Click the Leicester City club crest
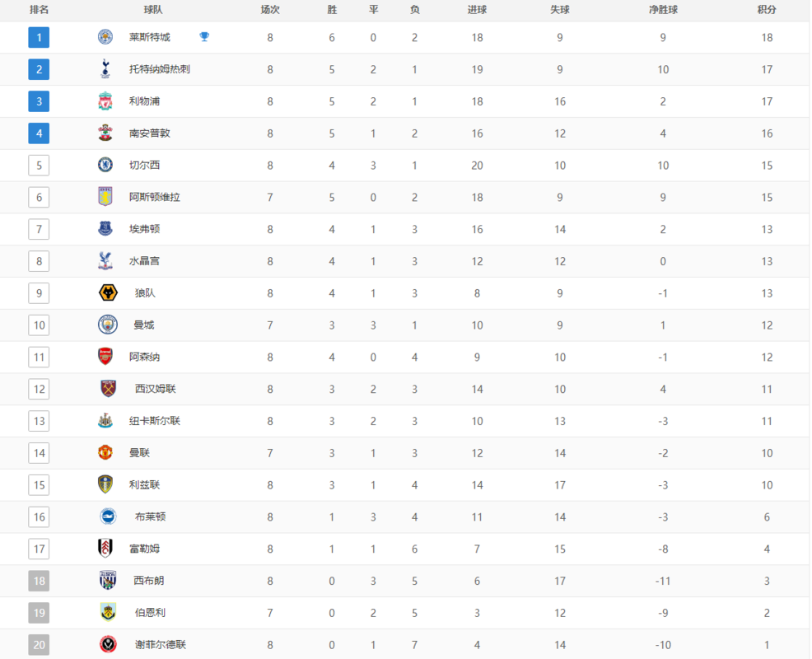Viewport: 812px width, 659px height. tap(105, 37)
